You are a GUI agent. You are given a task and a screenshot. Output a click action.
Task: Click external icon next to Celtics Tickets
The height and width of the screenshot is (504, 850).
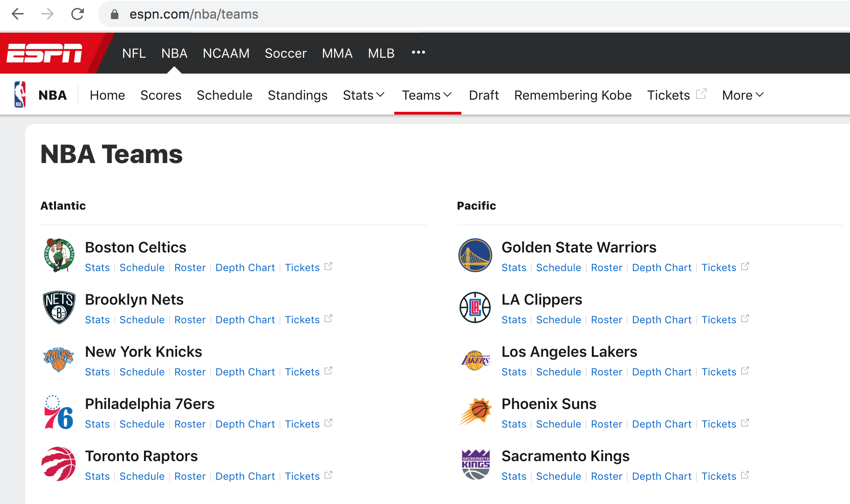[x=329, y=266]
